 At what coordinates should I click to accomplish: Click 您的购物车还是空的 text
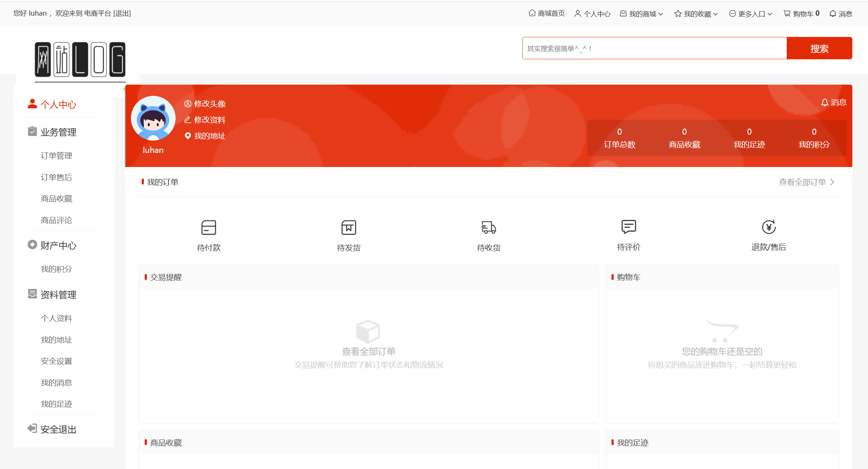pyautogui.click(x=722, y=352)
